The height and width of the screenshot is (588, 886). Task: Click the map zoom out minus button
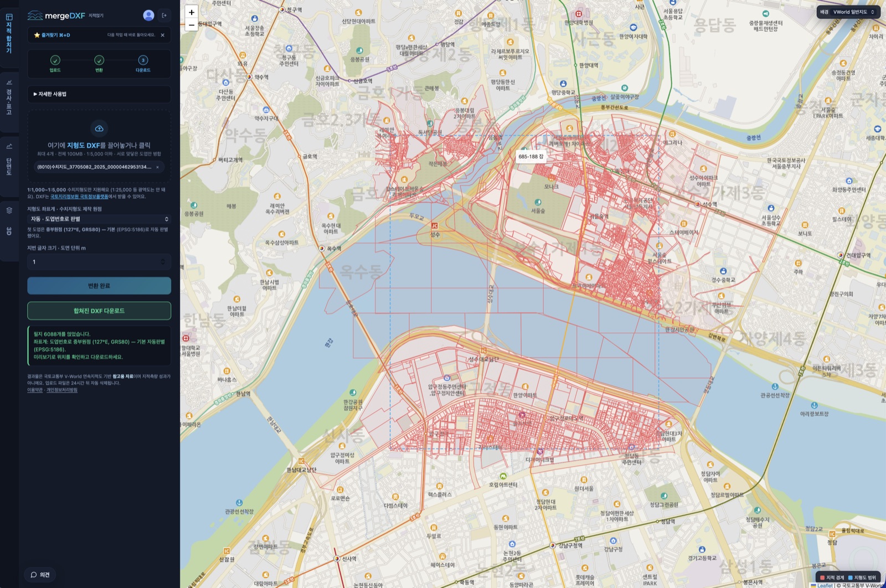click(x=192, y=25)
